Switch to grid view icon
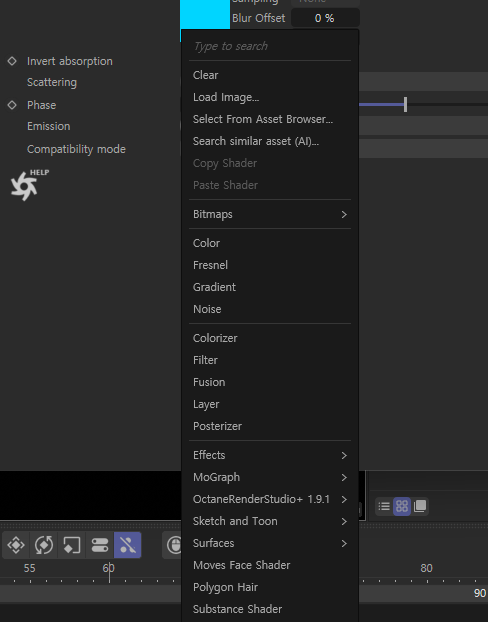Image resolution: width=488 pixels, height=622 pixels. click(x=402, y=506)
